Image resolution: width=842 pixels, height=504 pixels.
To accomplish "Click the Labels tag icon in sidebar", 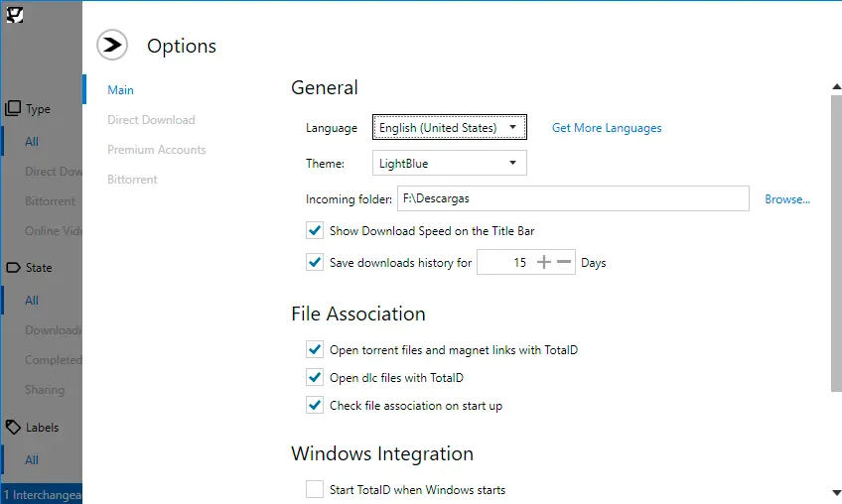I will 13,428.
